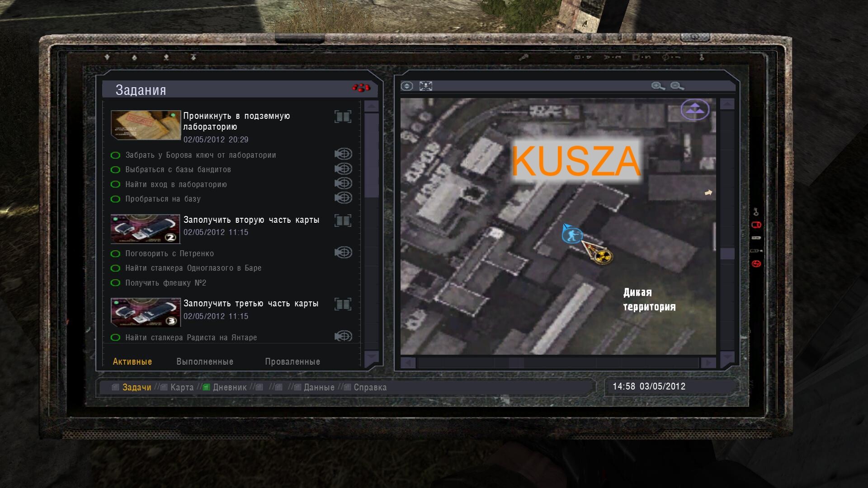Show 'Найти вход в лабораторию' target on map

pos(343,183)
